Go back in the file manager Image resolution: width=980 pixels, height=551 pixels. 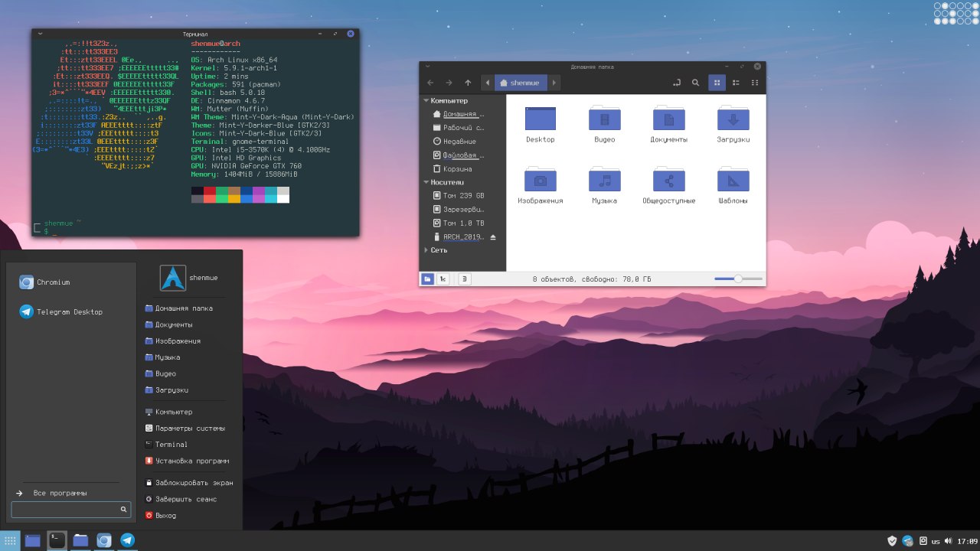[x=430, y=83]
